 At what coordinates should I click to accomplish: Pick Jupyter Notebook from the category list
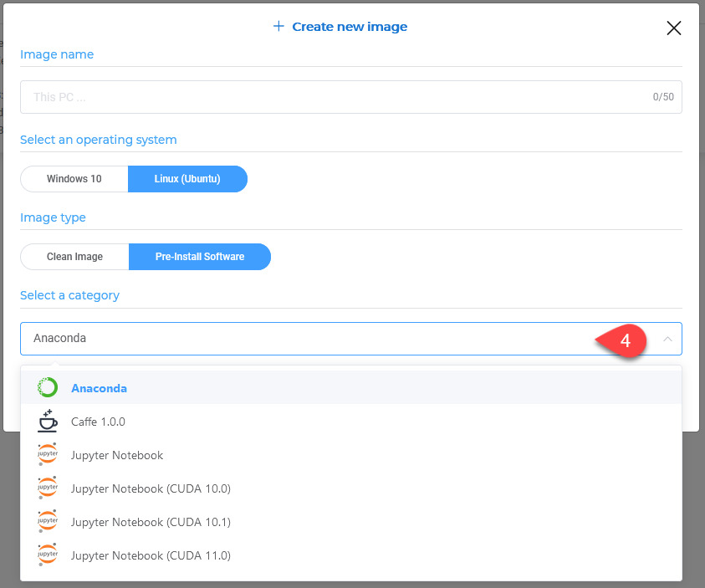[351, 454]
